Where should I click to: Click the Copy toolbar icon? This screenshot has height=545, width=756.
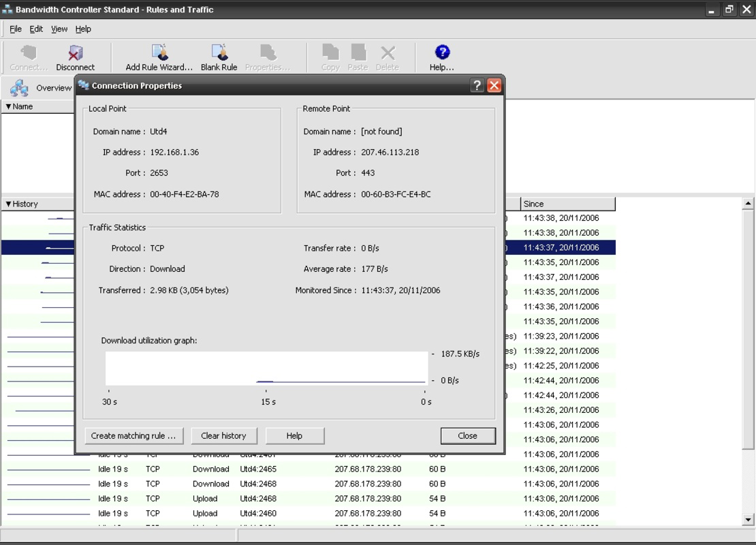329,56
